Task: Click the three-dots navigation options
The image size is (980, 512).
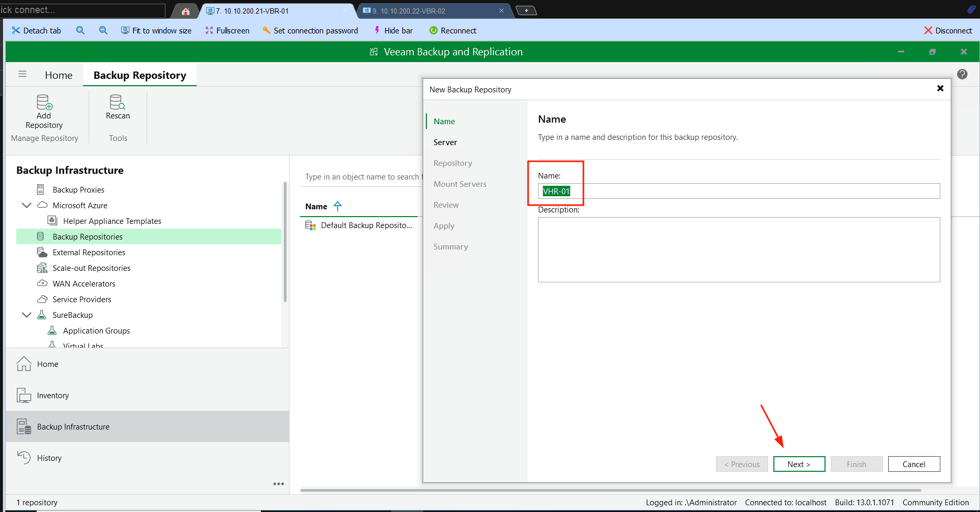Action: [279, 484]
